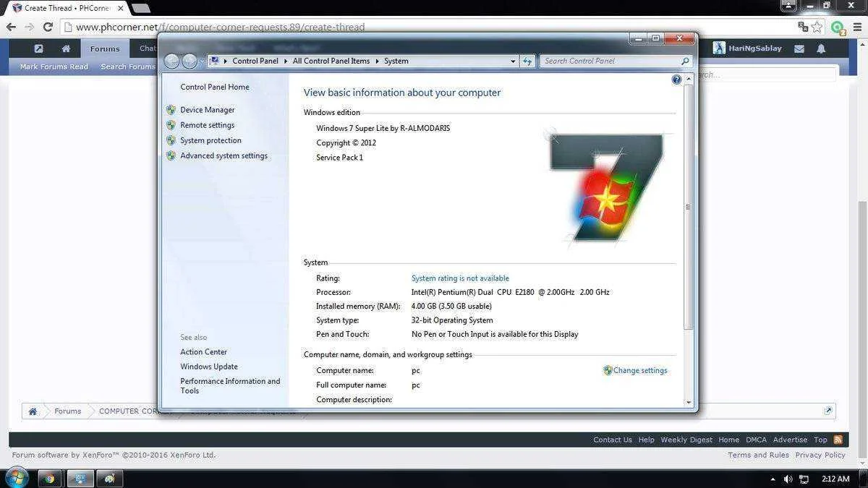
Task: Expand the arrow after All Control Panel Items
Action: (377, 61)
